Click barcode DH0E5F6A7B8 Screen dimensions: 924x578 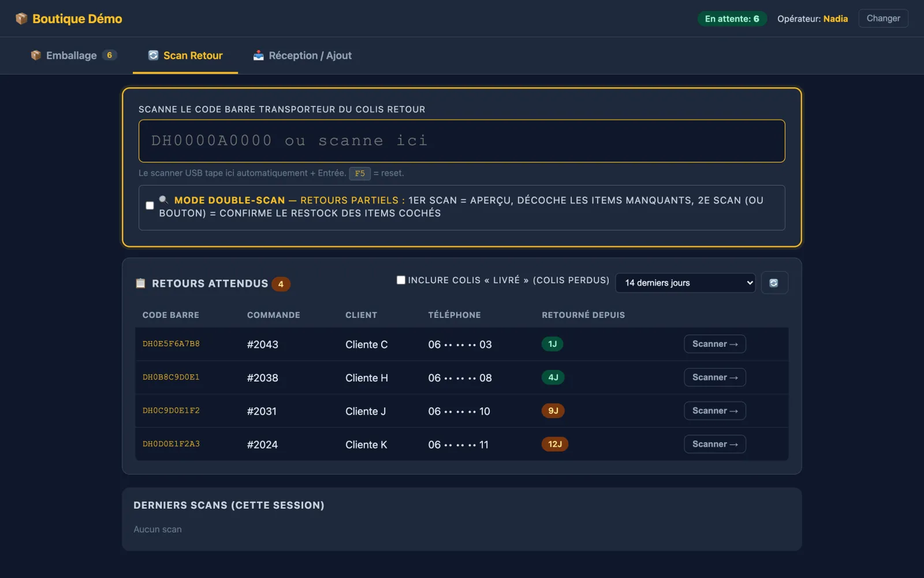pos(171,344)
